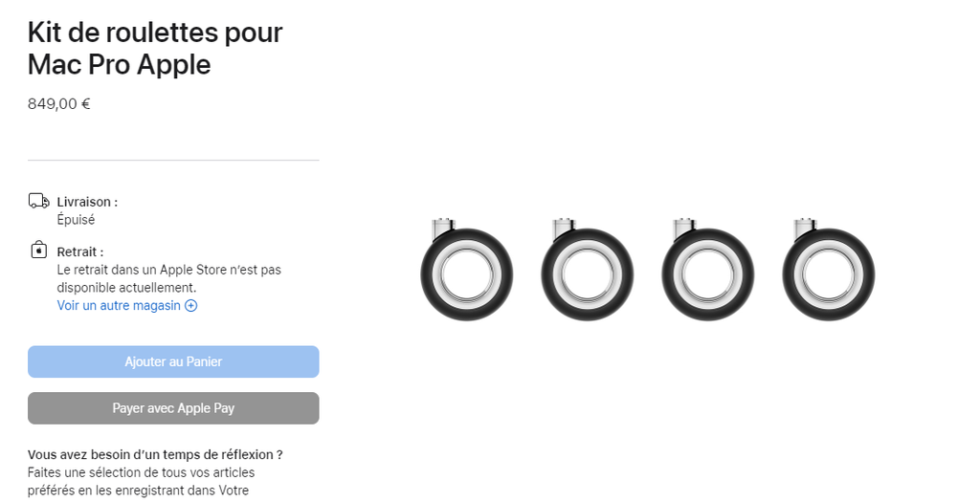Click the metal mount atop the first wheel

coord(441,228)
